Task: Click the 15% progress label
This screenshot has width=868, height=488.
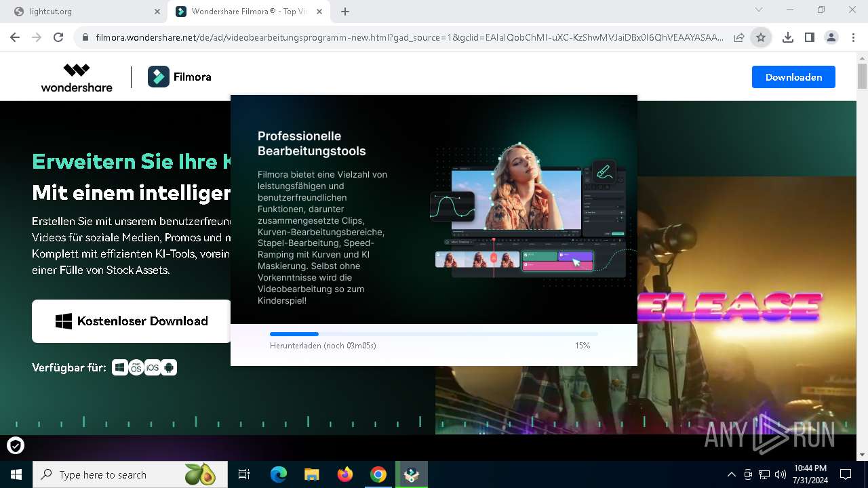Action: click(583, 346)
